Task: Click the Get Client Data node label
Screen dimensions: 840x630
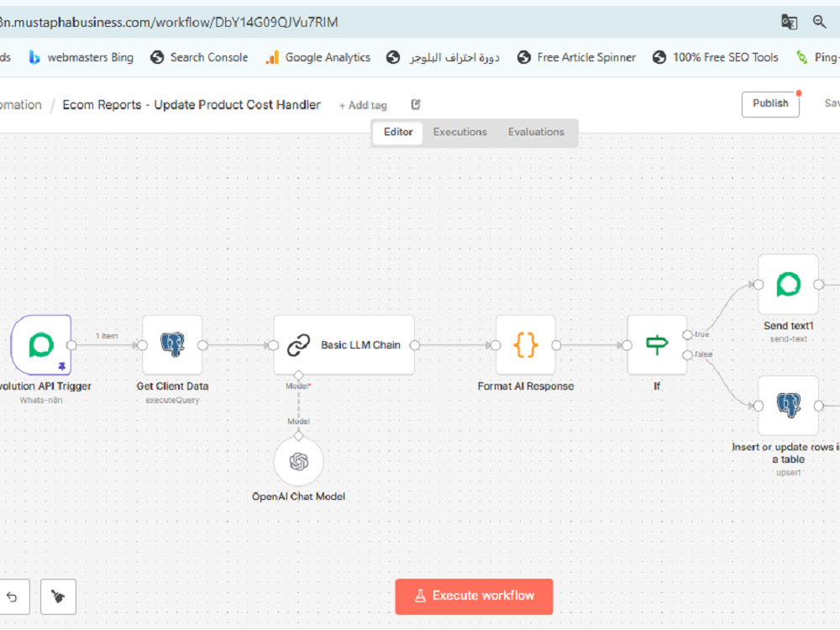Action: [172, 386]
